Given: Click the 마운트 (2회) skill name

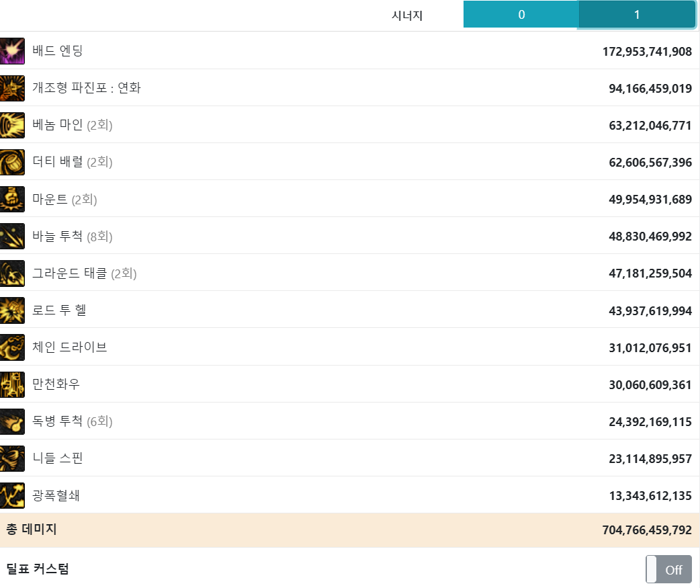Looking at the screenshot, I should 64,199.
